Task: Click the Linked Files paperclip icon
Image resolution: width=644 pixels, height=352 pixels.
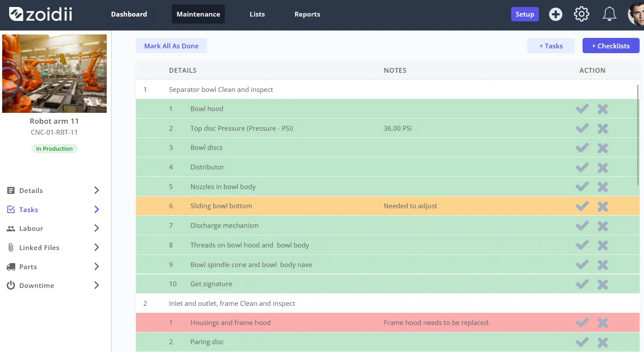Action: (x=11, y=247)
